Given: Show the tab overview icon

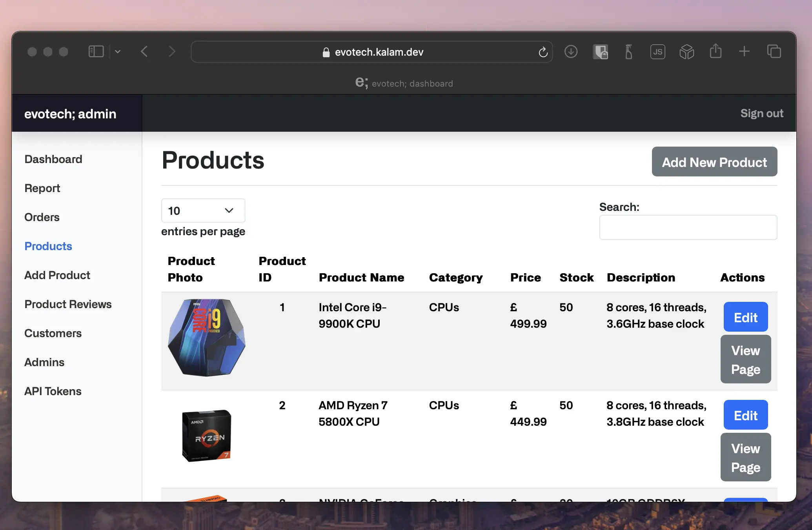Looking at the screenshot, I should [x=774, y=52].
